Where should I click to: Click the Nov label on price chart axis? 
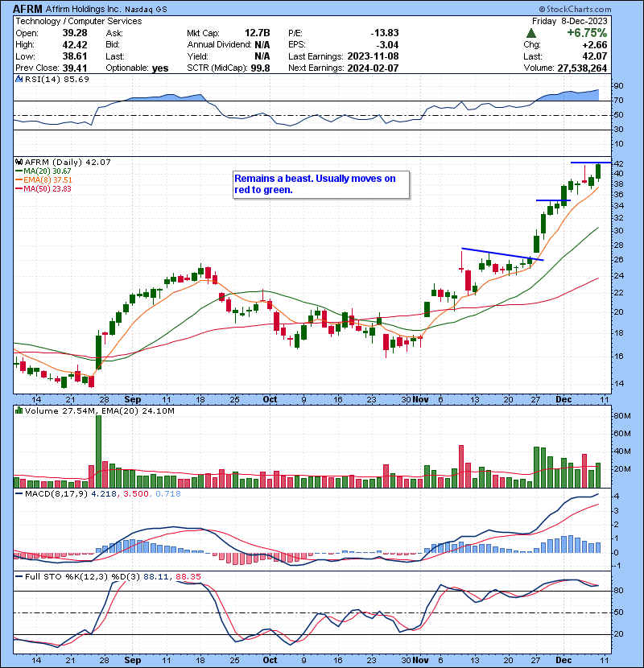pos(421,400)
